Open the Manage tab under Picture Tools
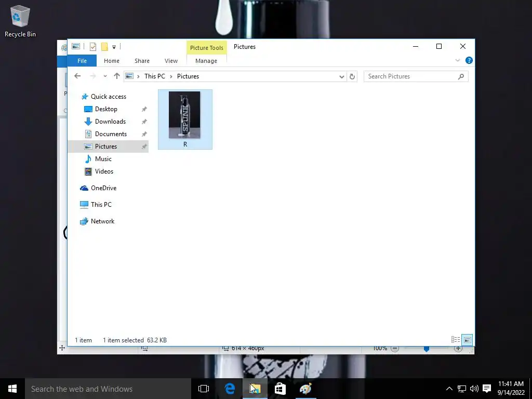The image size is (532, 399). (x=206, y=61)
